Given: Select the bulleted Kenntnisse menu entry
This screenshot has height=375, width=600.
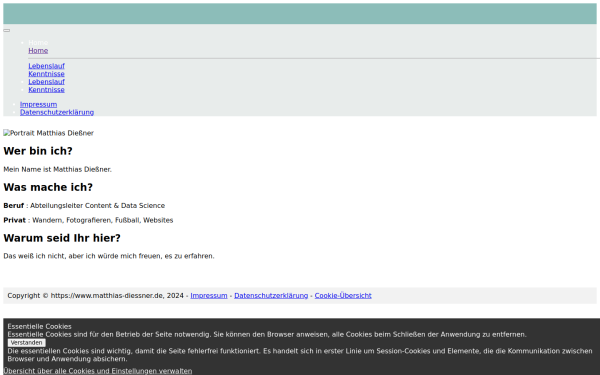Looking at the screenshot, I should pyautogui.click(x=46, y=90).
